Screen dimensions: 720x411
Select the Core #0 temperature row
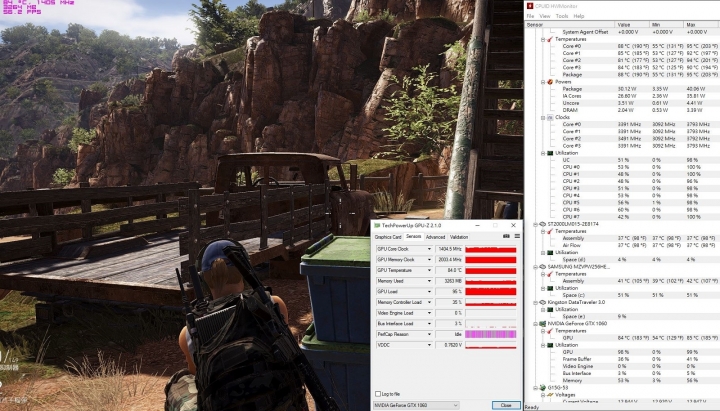click(x=639, y=46)
